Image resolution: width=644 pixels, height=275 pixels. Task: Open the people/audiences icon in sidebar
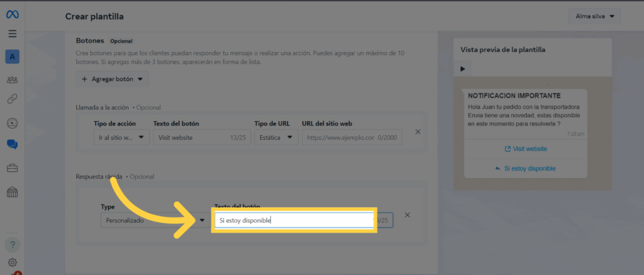click(x=13, y=80)
